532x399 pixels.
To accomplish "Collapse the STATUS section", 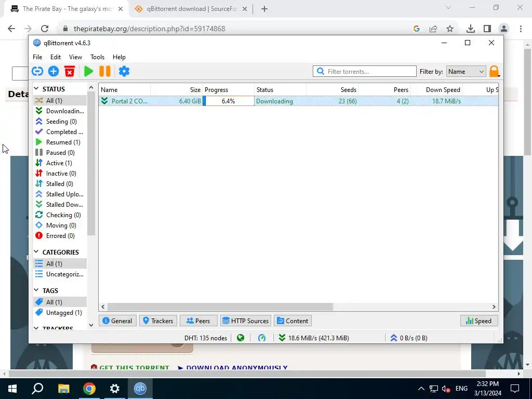I will (36, 89).
